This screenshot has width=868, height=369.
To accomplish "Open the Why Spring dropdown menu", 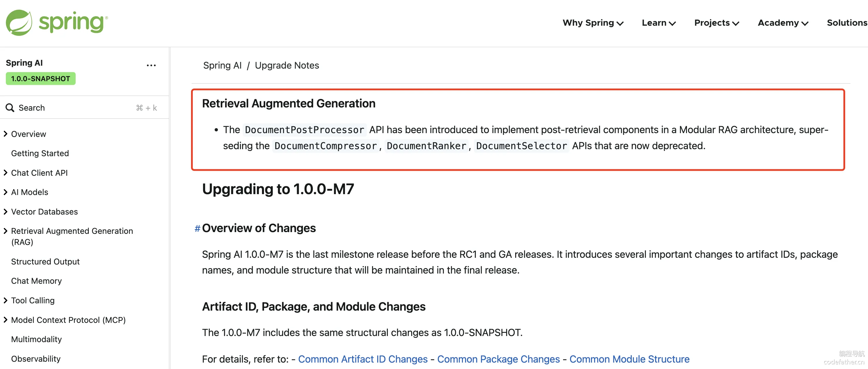I will click(593, 23).
